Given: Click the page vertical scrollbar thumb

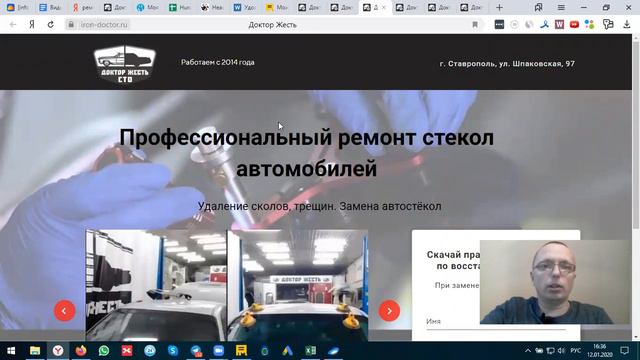Looking at the screenshot, I should click(x=636, y=135).
